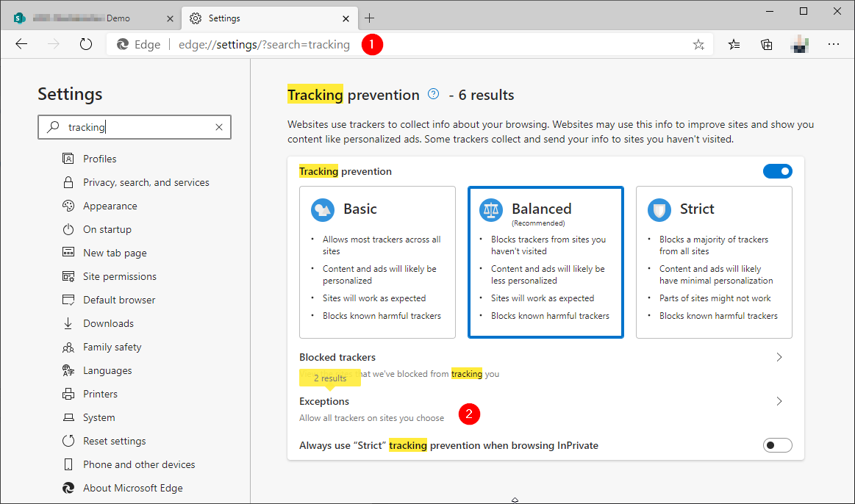The width and height of the screenshot is (855, 504).
Task: Click the Phone and other devices icon
Action: (68, 464)
